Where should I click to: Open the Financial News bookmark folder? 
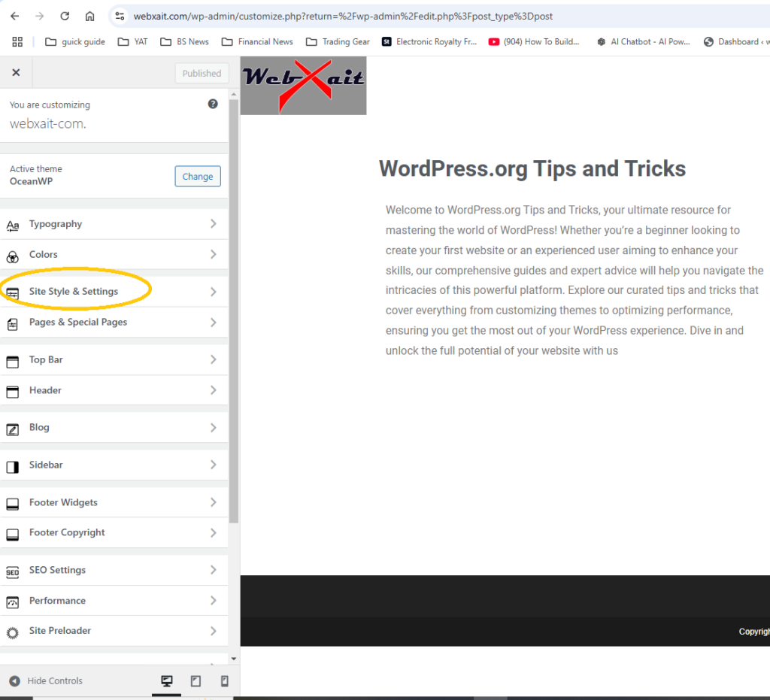[257, 41]
